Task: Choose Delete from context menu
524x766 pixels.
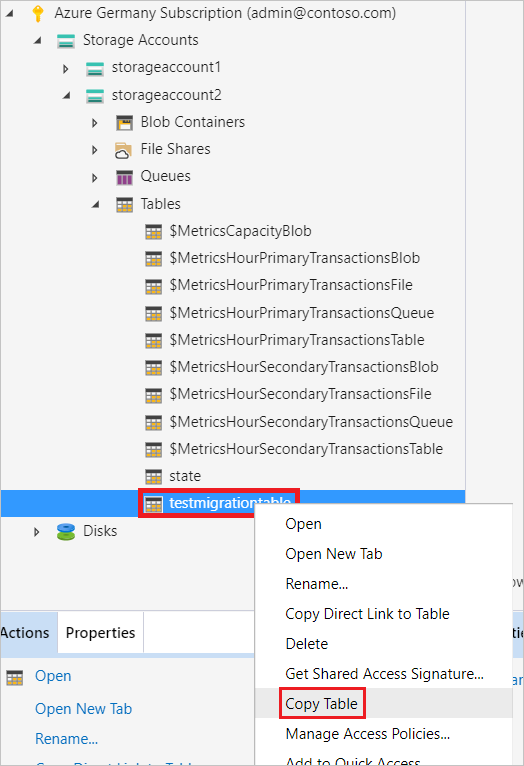Action: click(x=383, y=644)
